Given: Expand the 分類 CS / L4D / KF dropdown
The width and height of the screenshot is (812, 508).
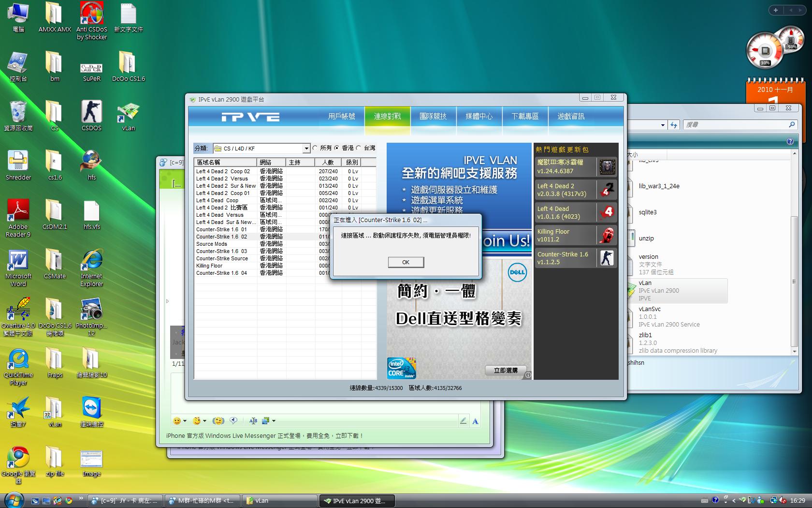Looking at the screenshot, I should point(306,149).
